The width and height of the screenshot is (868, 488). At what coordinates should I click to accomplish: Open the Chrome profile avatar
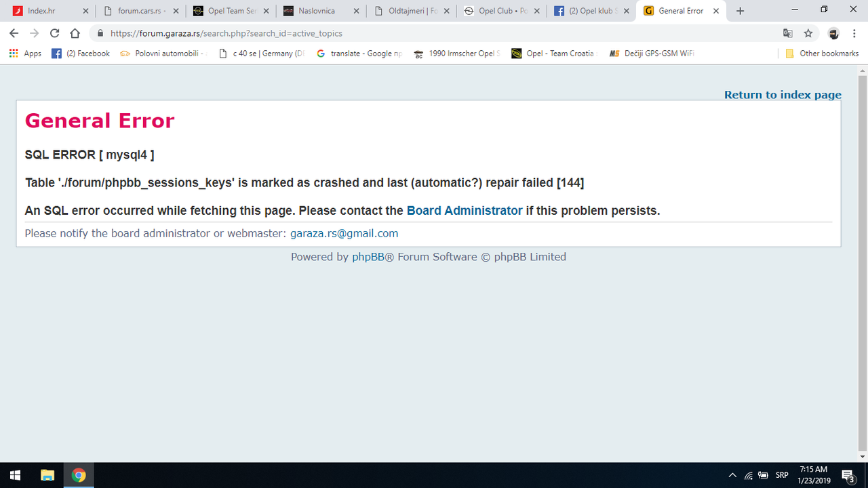pyautogui.click(x=833, y=33)
